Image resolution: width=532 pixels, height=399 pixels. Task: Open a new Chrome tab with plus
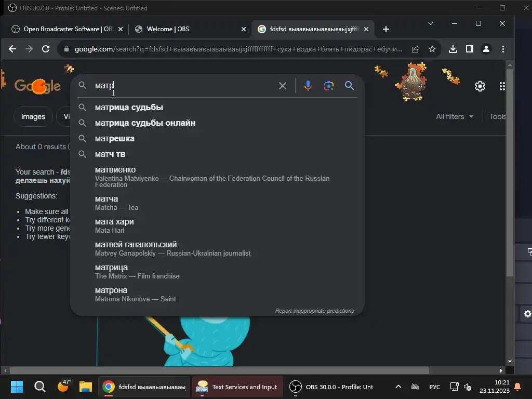tap(386, 29)
